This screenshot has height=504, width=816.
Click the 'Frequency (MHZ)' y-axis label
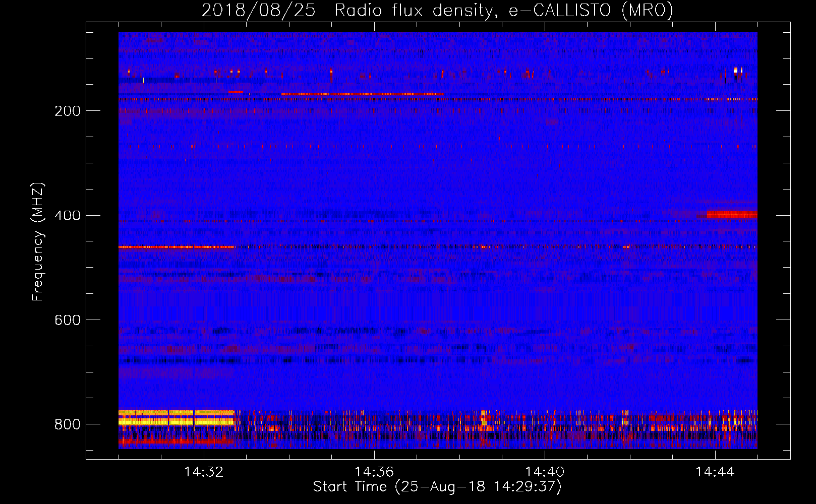click(38, 242)
